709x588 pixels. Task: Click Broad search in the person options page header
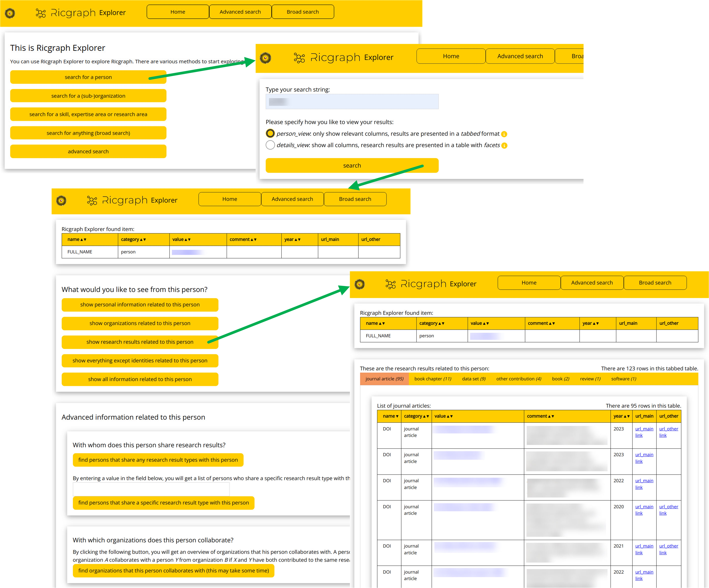tap(355, 199)
